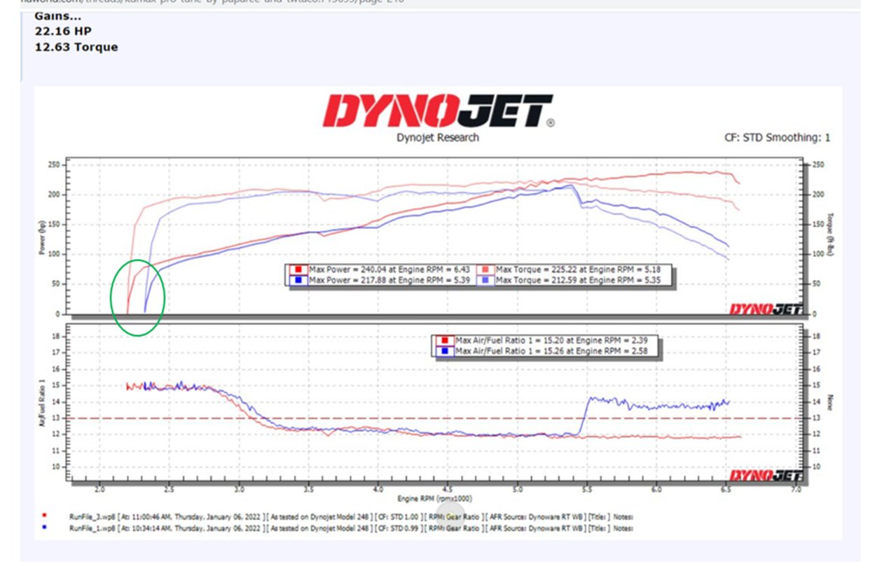Image resolution: width=896 pixels, height=588 pixels.
Task: Click the '2.0' tick on Engine RPM axis
Action: (99, 490)
